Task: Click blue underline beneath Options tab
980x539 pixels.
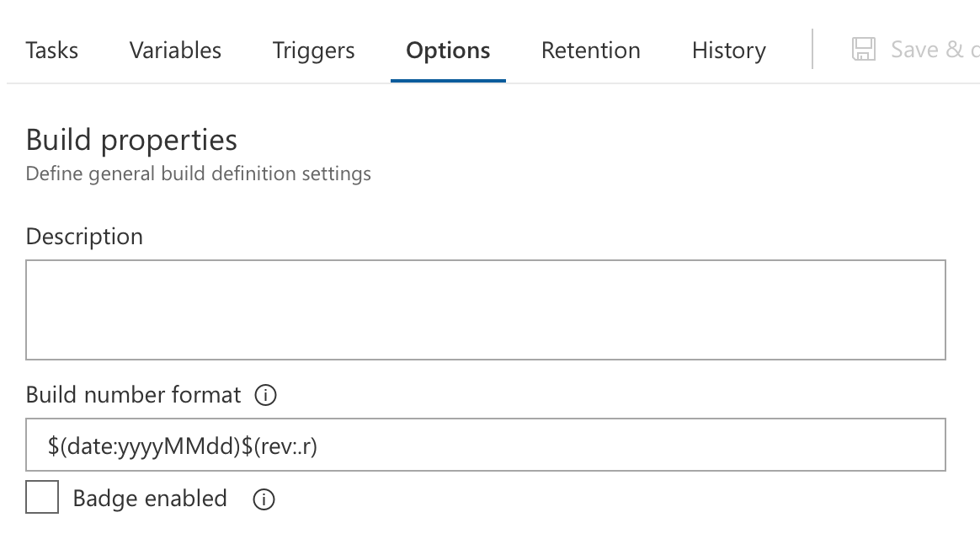Action: pyautogui.click(x=448, y=80)
